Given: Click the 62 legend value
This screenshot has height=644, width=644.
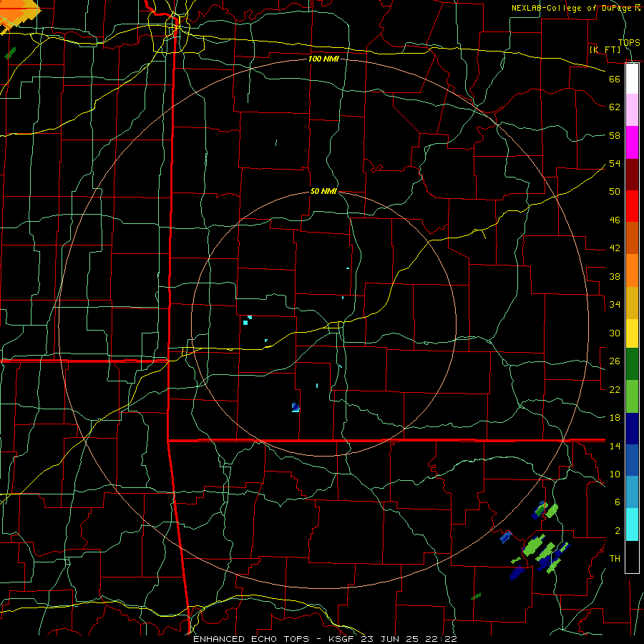Looking at the screenshot, I should tap(615, 107).
